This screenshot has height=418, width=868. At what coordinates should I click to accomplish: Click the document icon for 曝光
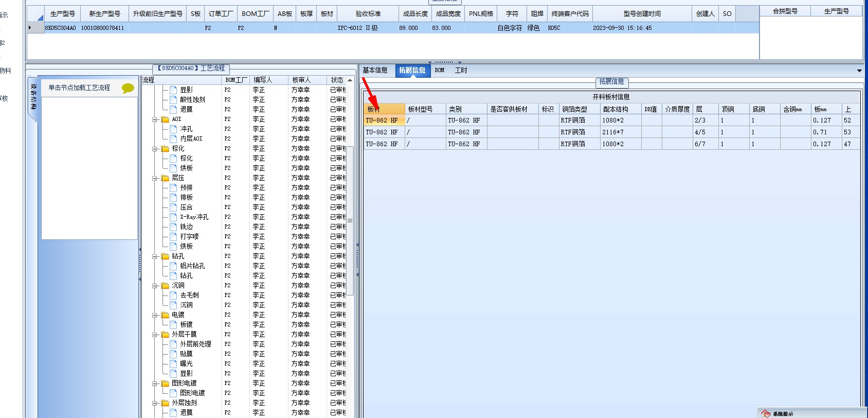(173, 363)
